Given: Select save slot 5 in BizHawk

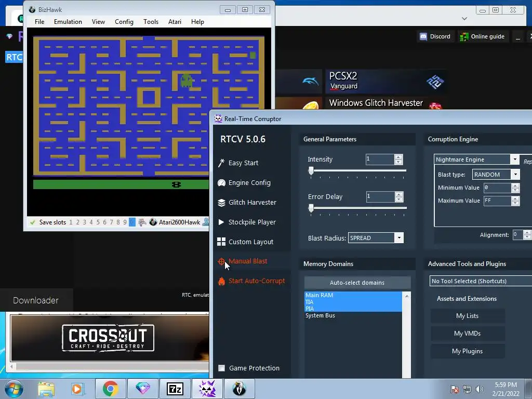Looking at the screenshot, I should (98, 222).
